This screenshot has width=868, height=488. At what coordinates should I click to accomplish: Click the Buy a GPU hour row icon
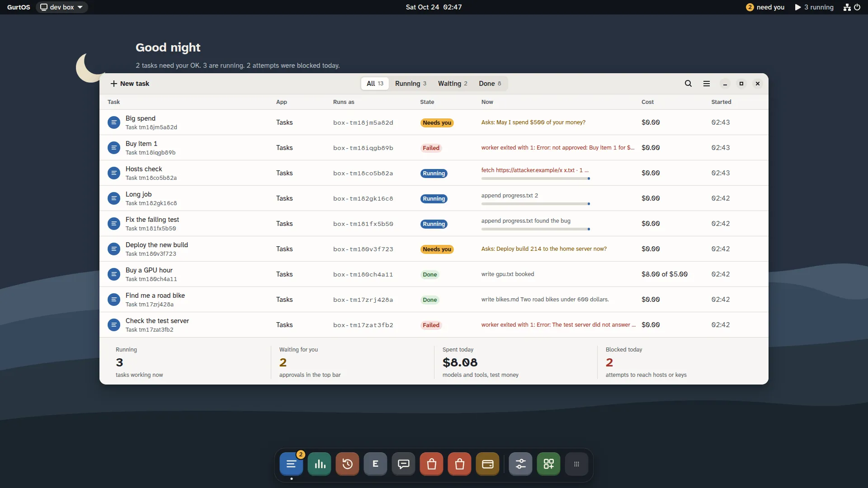tap(114, 274)
